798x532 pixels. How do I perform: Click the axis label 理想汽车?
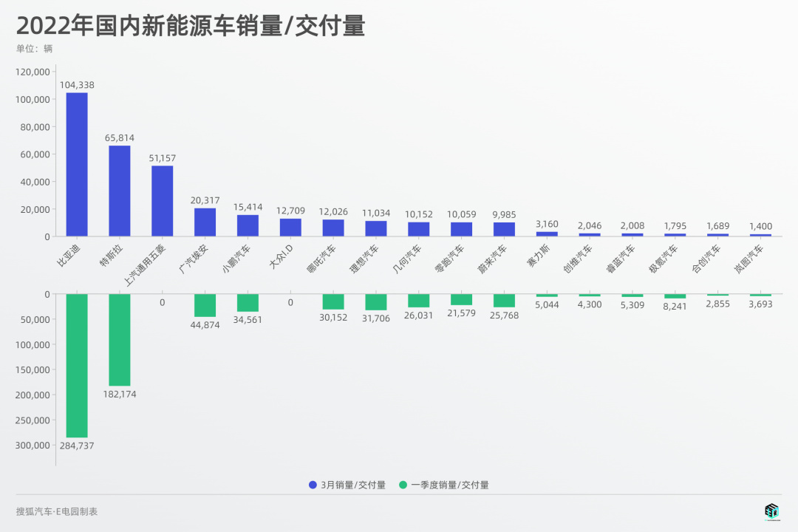pos(364,259)
